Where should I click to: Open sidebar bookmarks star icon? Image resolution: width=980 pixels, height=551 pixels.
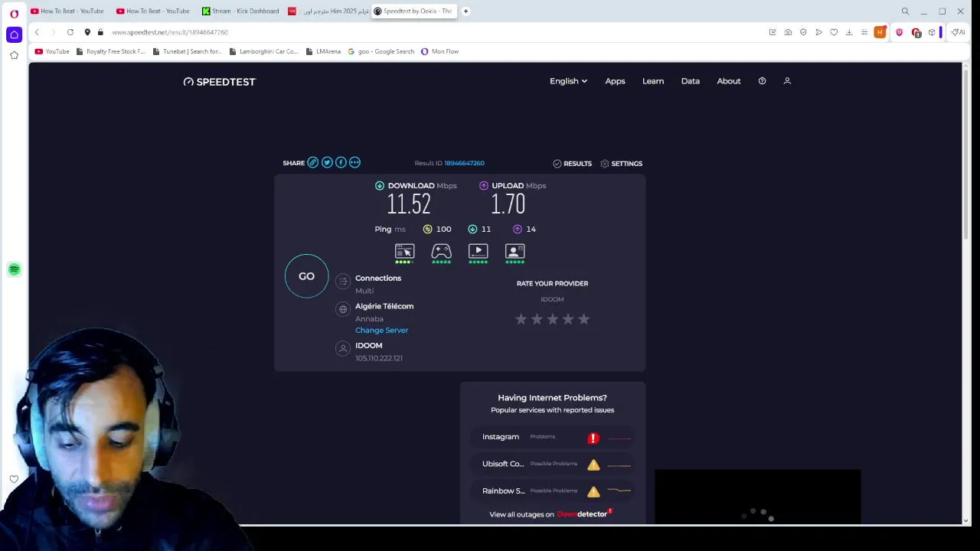(x=14, y=55)
